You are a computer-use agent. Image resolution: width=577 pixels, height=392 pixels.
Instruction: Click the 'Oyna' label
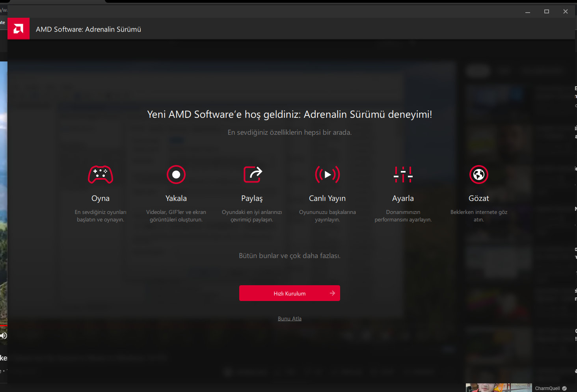pyautogui.click(x=101, y=198)
